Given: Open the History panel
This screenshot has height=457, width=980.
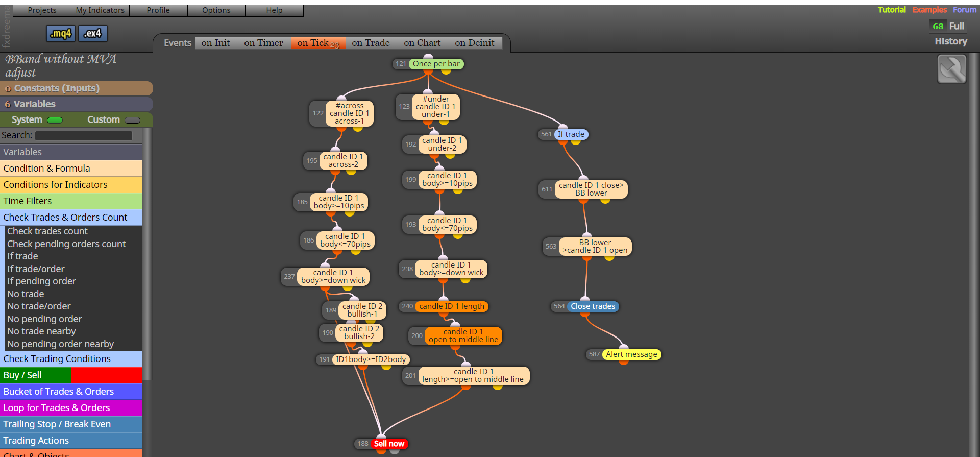Looking at the screenshot, I should click(951, 41).
